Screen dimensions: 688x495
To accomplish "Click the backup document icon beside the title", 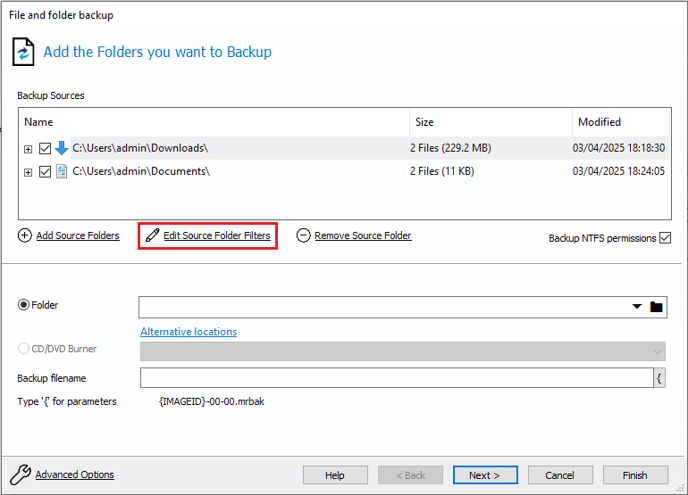I will pos(23,52).
